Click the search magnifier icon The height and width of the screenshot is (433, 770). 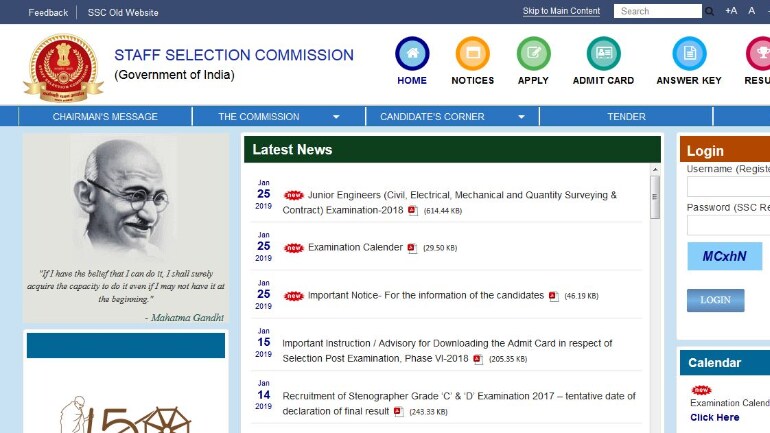coord(709,12)
